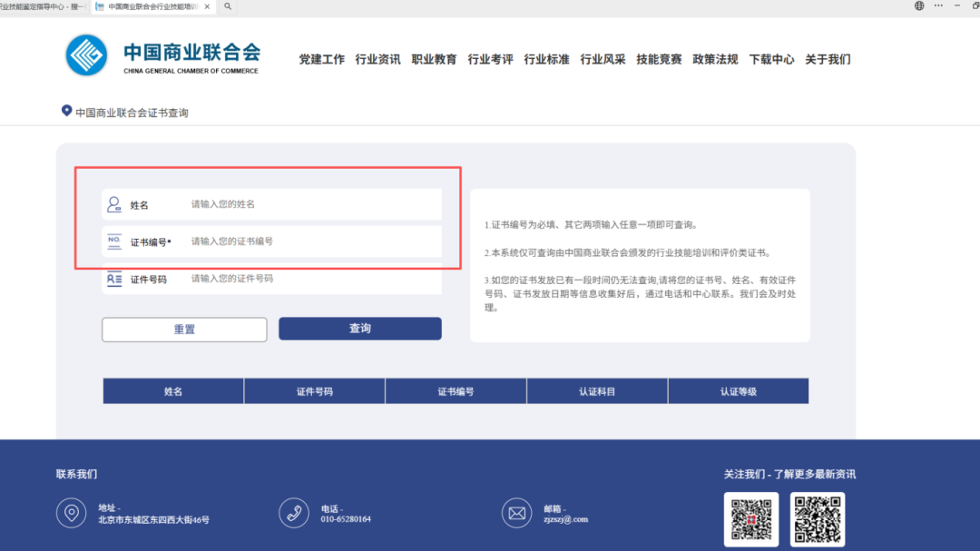Screen dimensions: 980x551
Task: Open the 政策法规 navigation menu
Action: pyautogui.click(x=714, y=59)
